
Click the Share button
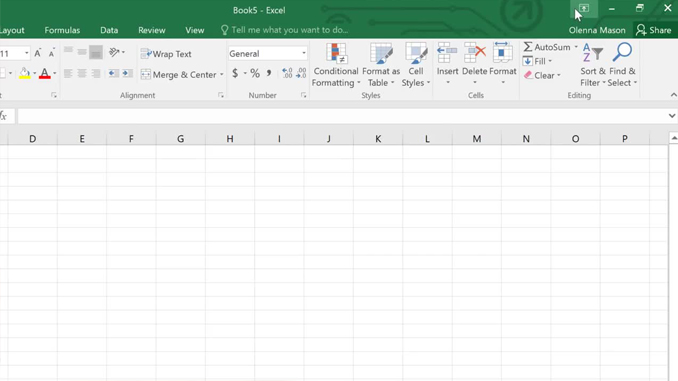coord(654,30)
